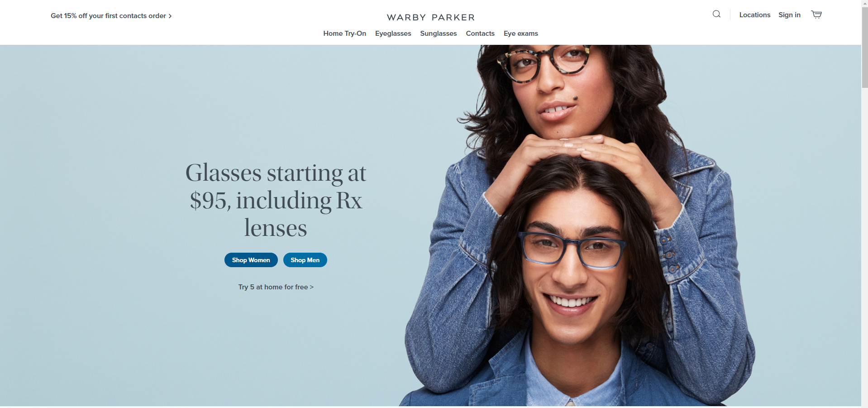Open the Home Try-On menu

click(x=344, y=34)
